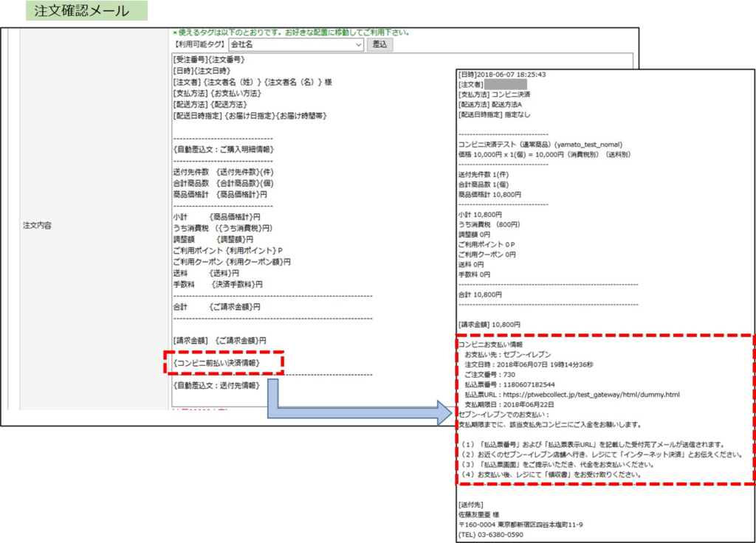Click the {自動差込文:送付先情報} tag
The height and width of the screenshot is (543, 756).
click(x=216, y=385)
